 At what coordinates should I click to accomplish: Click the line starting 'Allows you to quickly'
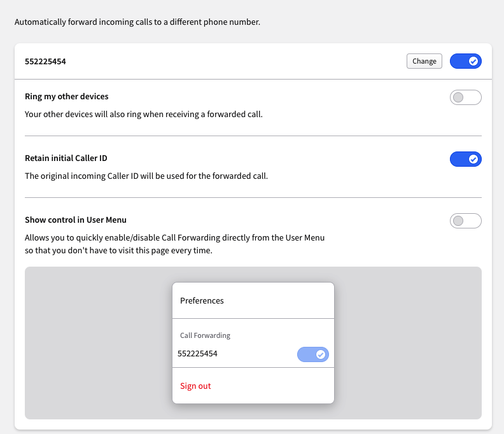174,238
